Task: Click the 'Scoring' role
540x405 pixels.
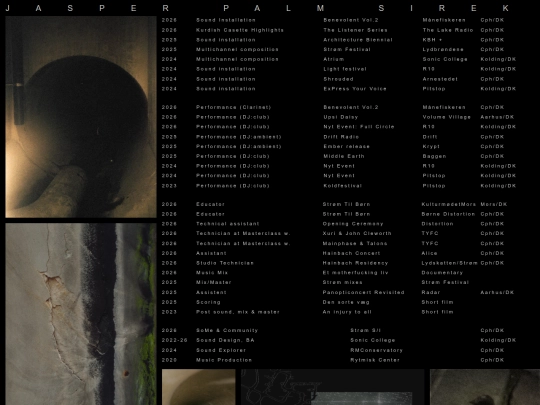Action: (x=208, y=302)
